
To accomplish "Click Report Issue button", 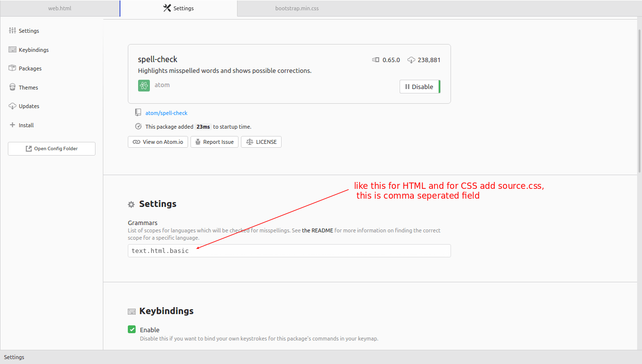I will click(214, 142).
